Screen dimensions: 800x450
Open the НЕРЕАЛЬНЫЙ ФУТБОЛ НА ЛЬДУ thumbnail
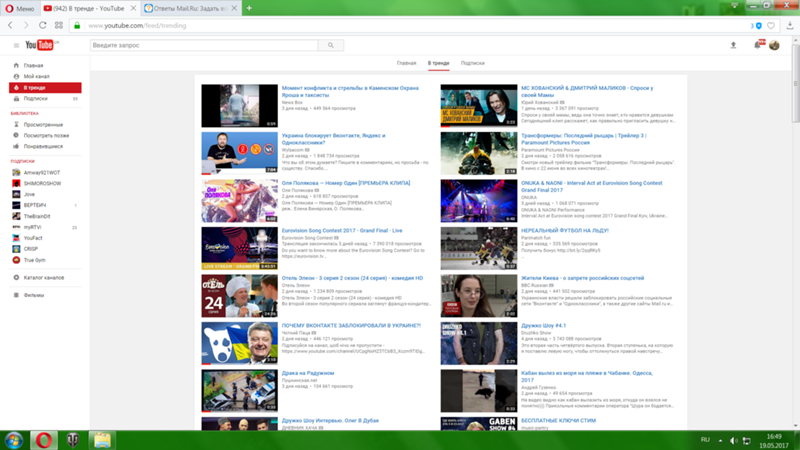point(479,248)
